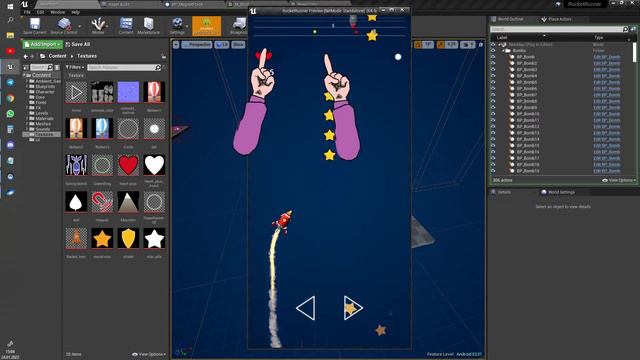Open the Blueprints toolbar icon
Image resolution: width=640 pixels, height=360 pixels.
238,25
